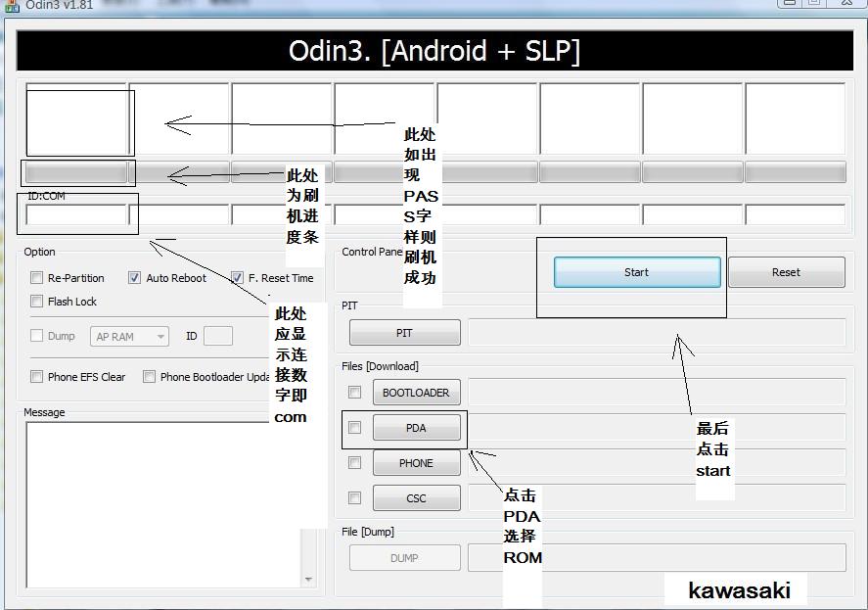Image resolution: width=868 pixels, height=610 pixels.
Task: Click the "ID:COM" label
Action: point(47,196)
